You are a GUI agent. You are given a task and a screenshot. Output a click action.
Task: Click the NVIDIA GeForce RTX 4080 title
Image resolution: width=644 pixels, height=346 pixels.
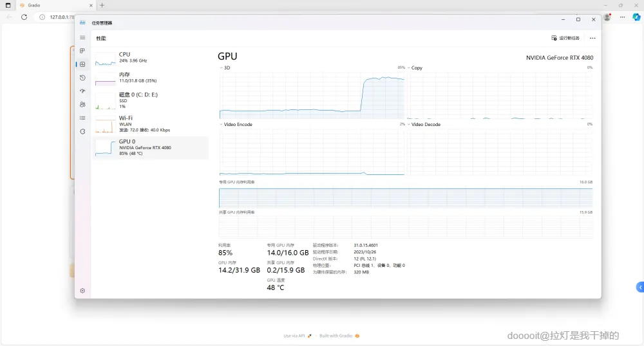click(560, 58)
